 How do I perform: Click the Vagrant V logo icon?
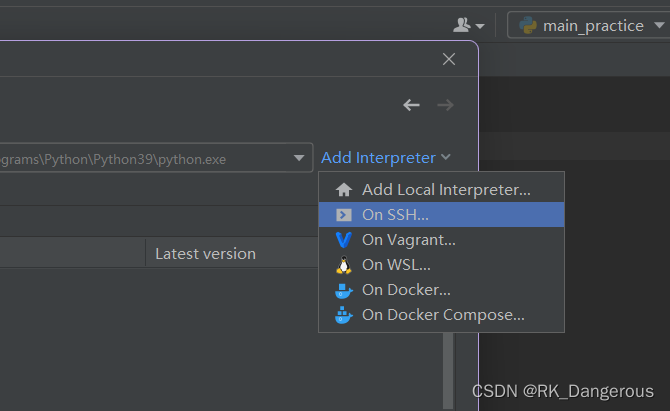click(344, 240)
